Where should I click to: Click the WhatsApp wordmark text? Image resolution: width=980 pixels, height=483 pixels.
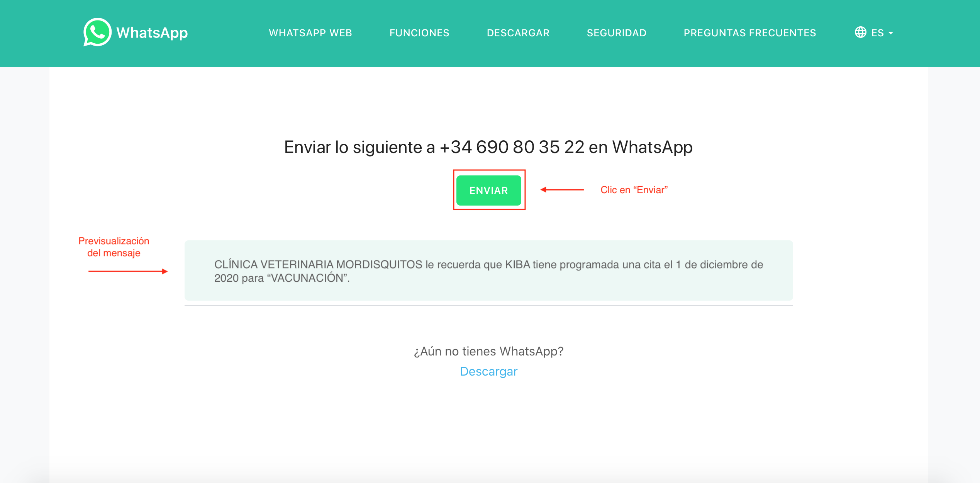(152, 33)
